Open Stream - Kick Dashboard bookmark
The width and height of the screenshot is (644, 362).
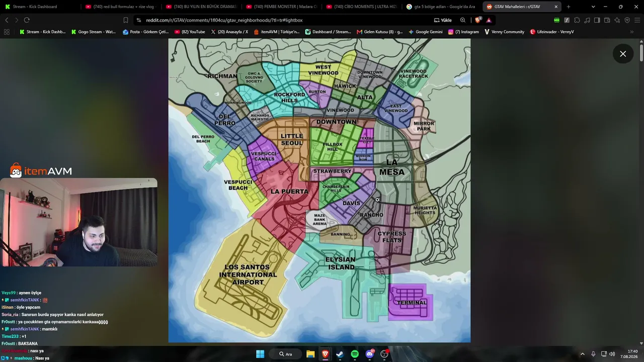tap(42, 32)
